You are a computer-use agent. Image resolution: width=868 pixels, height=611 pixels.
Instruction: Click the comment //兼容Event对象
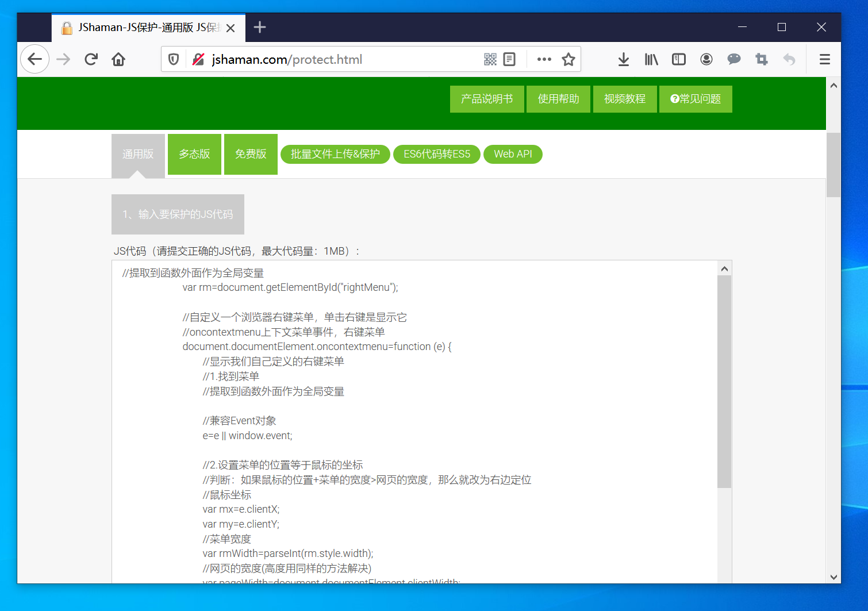coord(239,421)
